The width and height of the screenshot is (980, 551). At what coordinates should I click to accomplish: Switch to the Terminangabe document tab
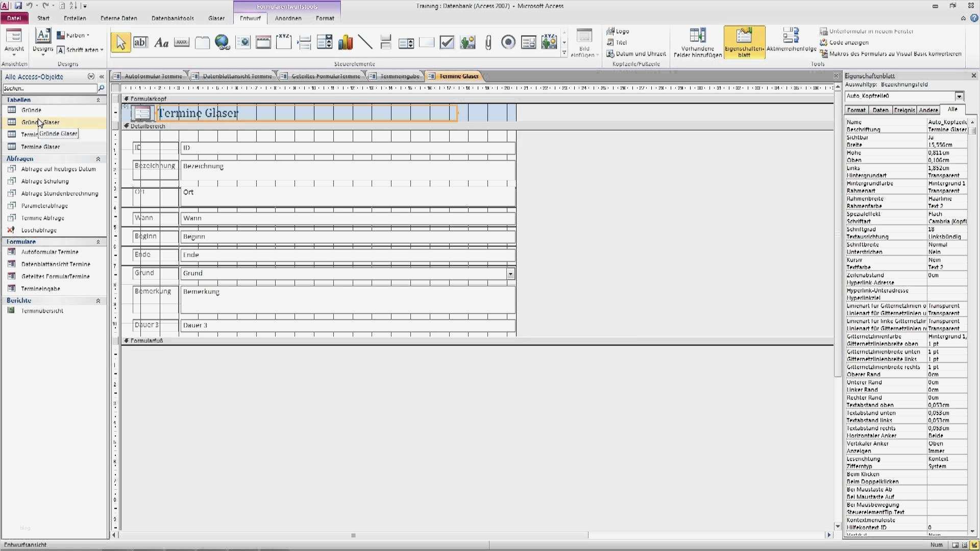(399, 76)
